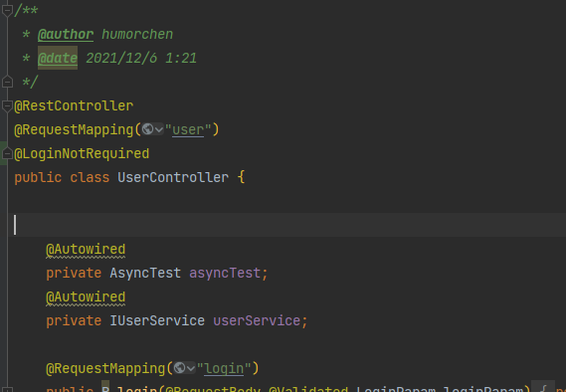
Task: Click the second @Autowired above userService
Action: tap(86, 297)
